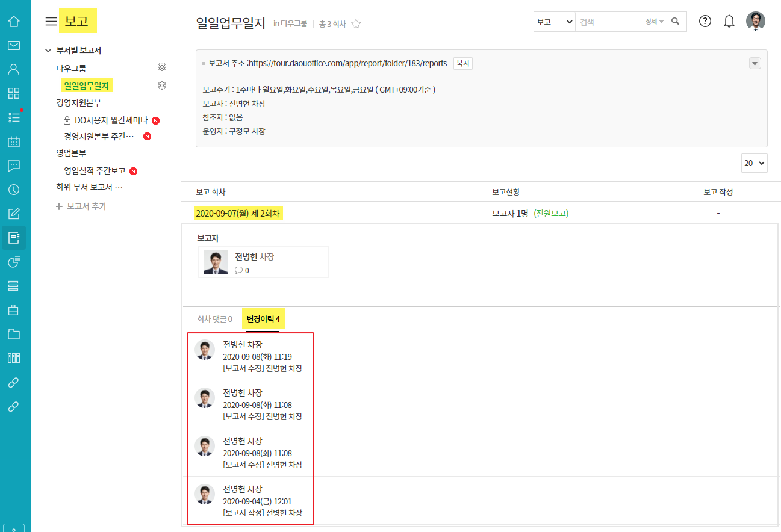This screenshot has width=781, height=532.
Task: Collapse the 부서별 보고서 tree section
Action: coord(48,51)
